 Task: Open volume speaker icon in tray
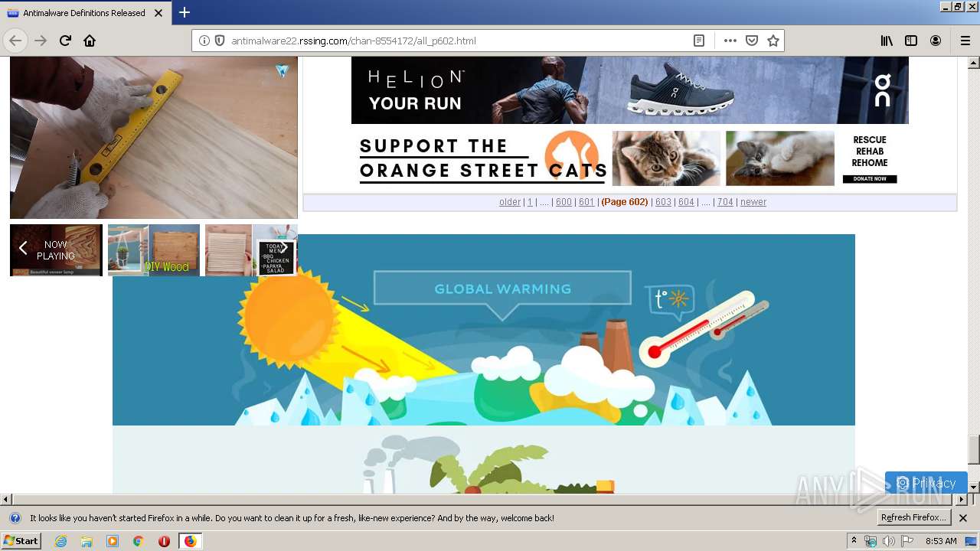pyautogui.click(x=889, y=541)
